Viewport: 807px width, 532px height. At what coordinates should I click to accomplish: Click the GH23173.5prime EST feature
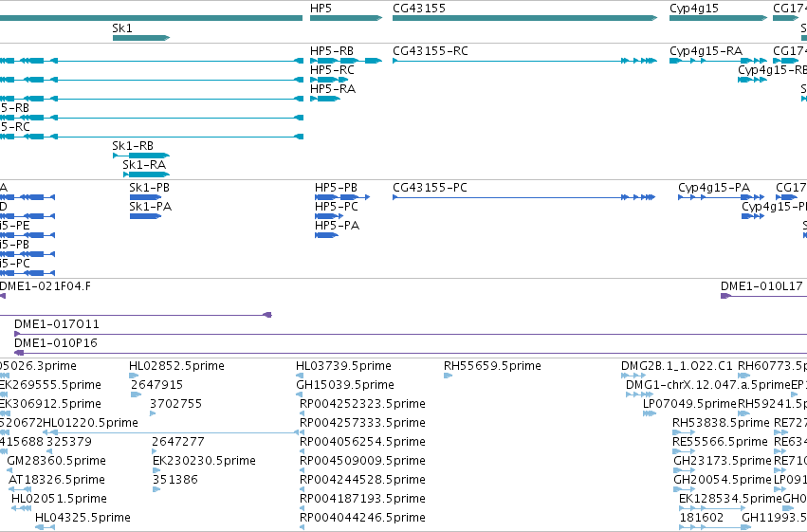(684, 470)
